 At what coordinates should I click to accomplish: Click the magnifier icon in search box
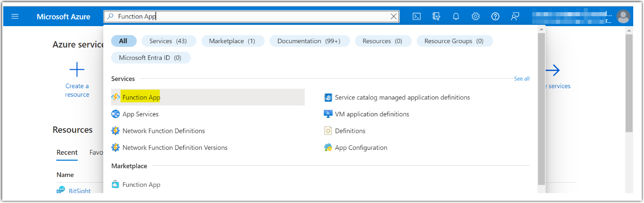click(x=110, y=17)
